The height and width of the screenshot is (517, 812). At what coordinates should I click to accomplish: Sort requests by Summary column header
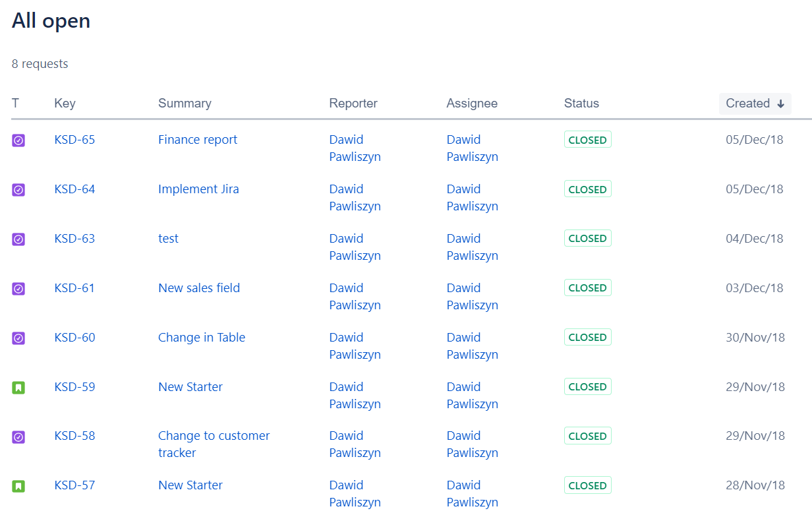185,104
